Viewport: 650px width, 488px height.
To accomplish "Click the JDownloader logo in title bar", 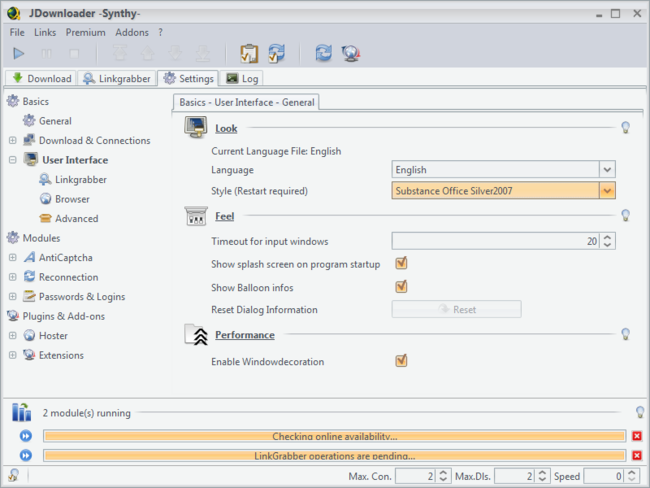I will click(x=14, y=13).
